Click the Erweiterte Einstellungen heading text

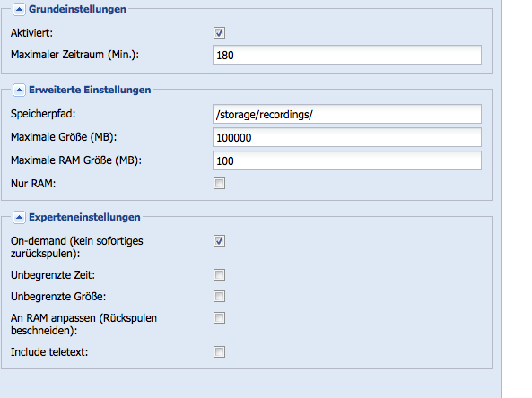click(90, 90)
